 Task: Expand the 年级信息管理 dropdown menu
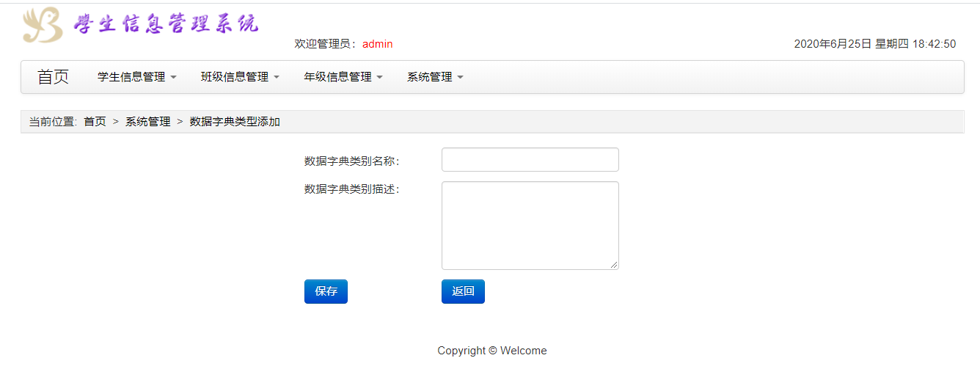tap(343, 77)
